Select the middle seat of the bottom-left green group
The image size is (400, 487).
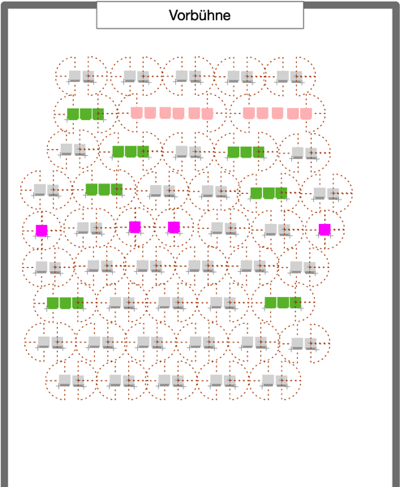click(x=65, y=303)
